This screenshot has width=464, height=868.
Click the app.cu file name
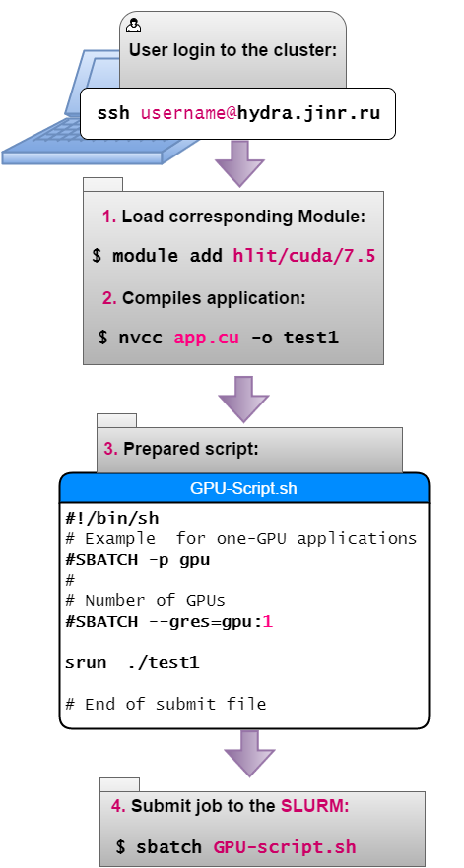point(207,338)
